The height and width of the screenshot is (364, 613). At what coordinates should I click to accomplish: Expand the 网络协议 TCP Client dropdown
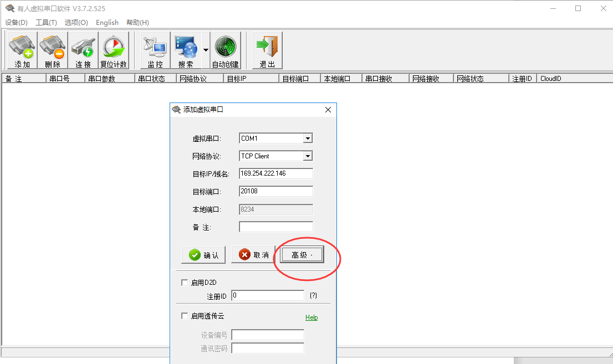point(308,156)
